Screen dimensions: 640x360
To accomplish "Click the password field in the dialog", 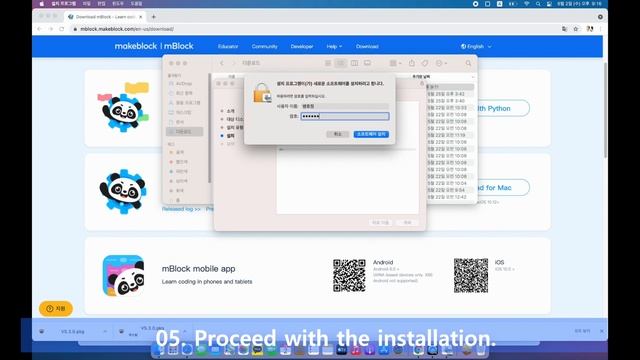I will point(345,116).
